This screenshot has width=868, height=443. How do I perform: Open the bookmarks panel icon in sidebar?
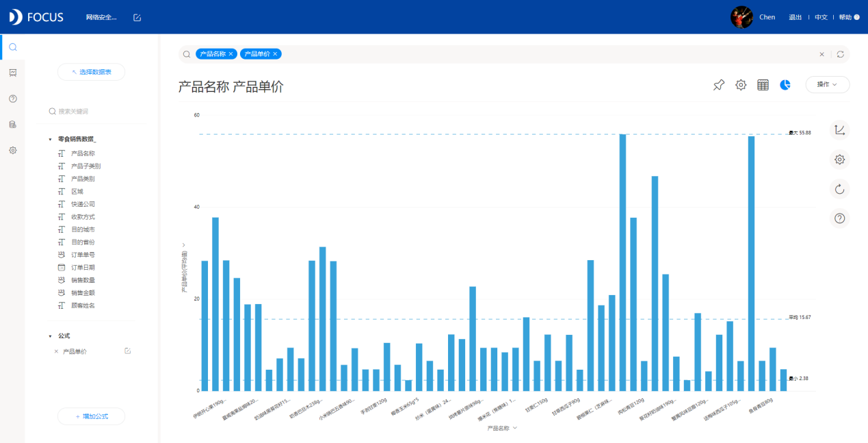[x=12, y=73]
